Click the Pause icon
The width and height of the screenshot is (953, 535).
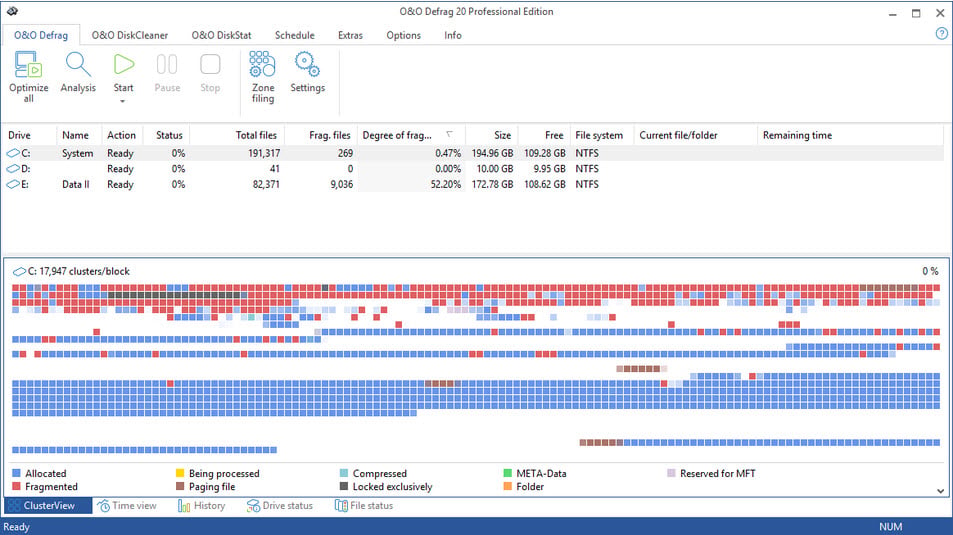point(167,64)
